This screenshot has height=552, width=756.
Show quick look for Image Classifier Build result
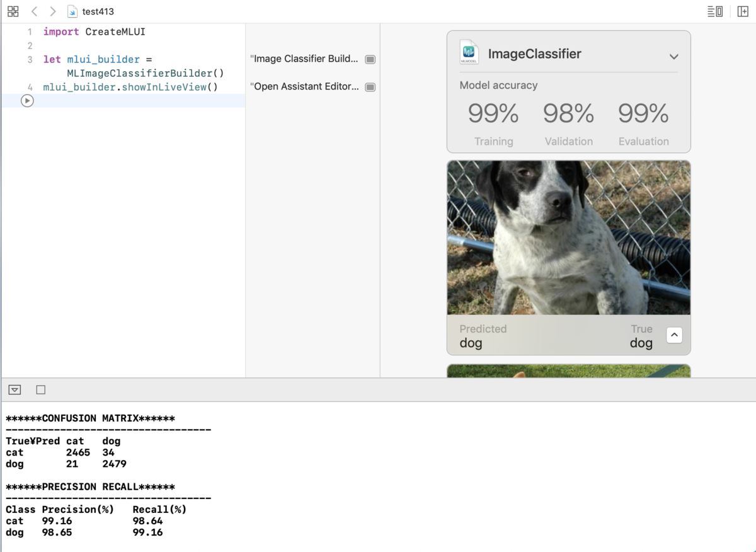tap(370, 59)
